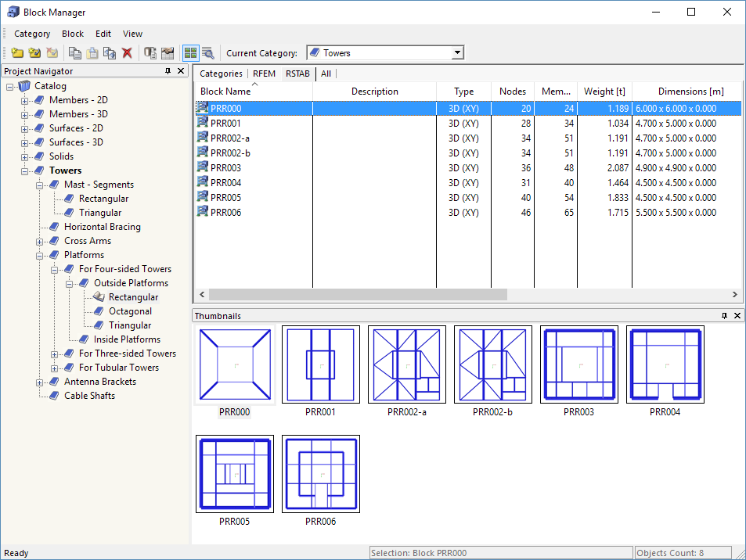Screen dimensions: 746x560
Task: Sort blocks by the Weight column header
Action: 603,91
